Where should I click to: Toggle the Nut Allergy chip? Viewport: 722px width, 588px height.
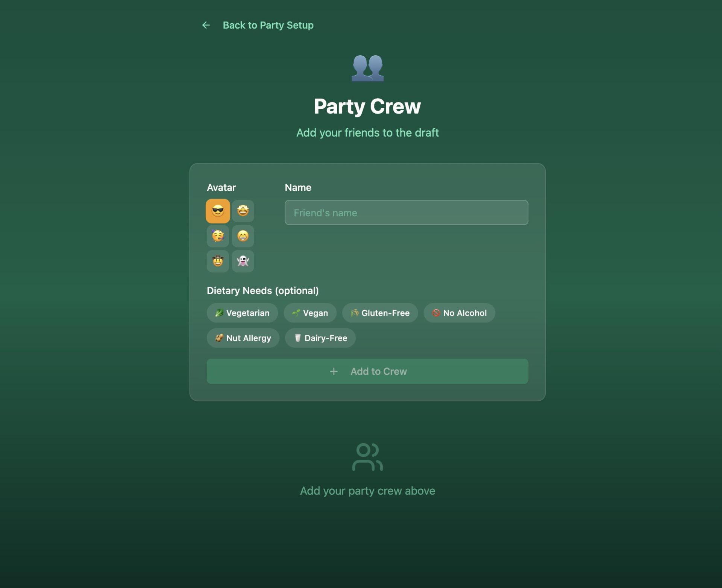pos(243,338)
